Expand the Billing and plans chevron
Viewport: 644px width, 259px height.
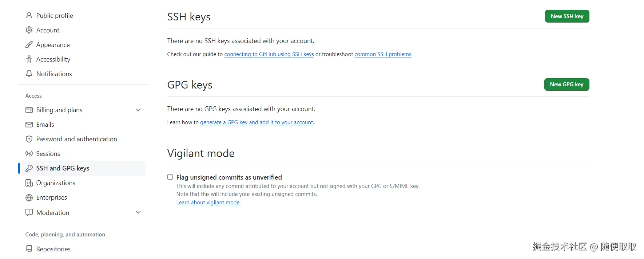pyautogui.click(x=138, y=110)
